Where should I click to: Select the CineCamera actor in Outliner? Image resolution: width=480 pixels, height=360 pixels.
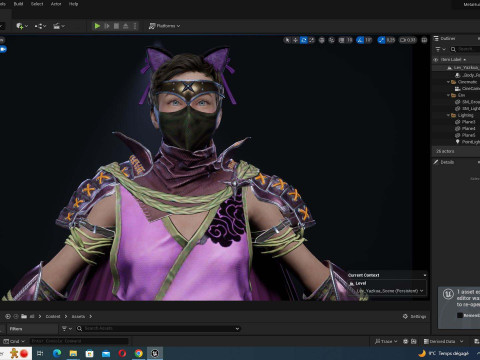click(467, 88)
